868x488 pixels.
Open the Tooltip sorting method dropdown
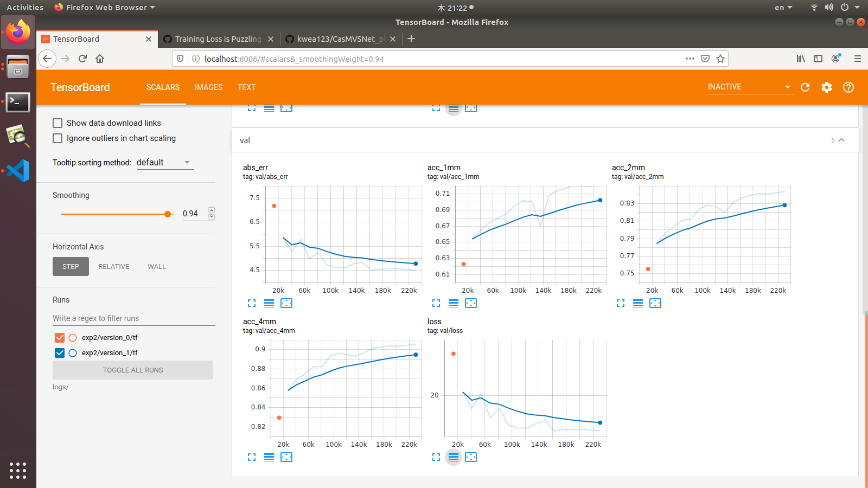[x=165, y=163]
